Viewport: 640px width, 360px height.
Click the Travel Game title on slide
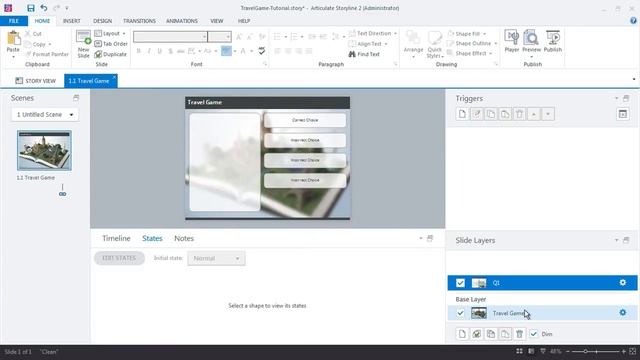(x=204, y=102)
